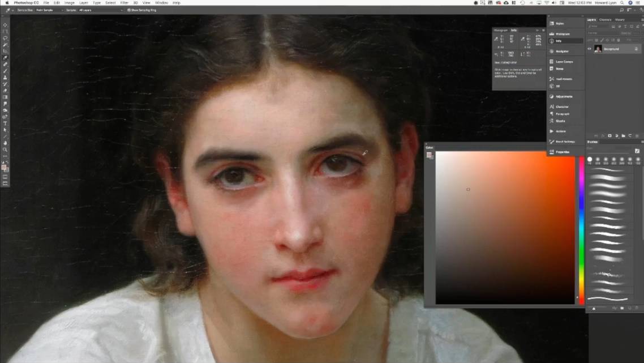
Task: Select the Crop tool
Action: tap(5, 52)
